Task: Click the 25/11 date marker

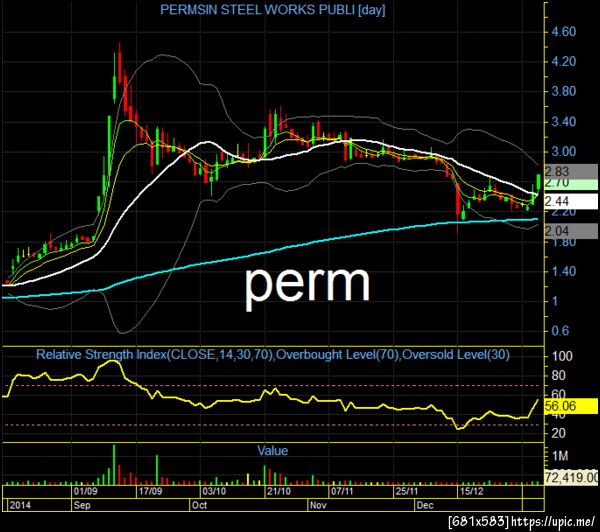Action: [x=407, y=491]
